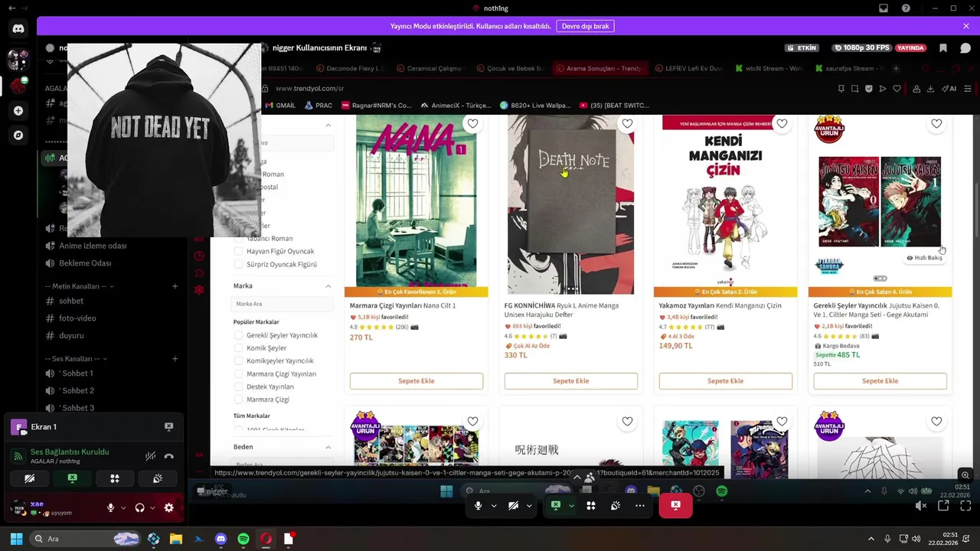
Task: Check the Komik Şeyler brand checkbox
Action: point(238,348)
